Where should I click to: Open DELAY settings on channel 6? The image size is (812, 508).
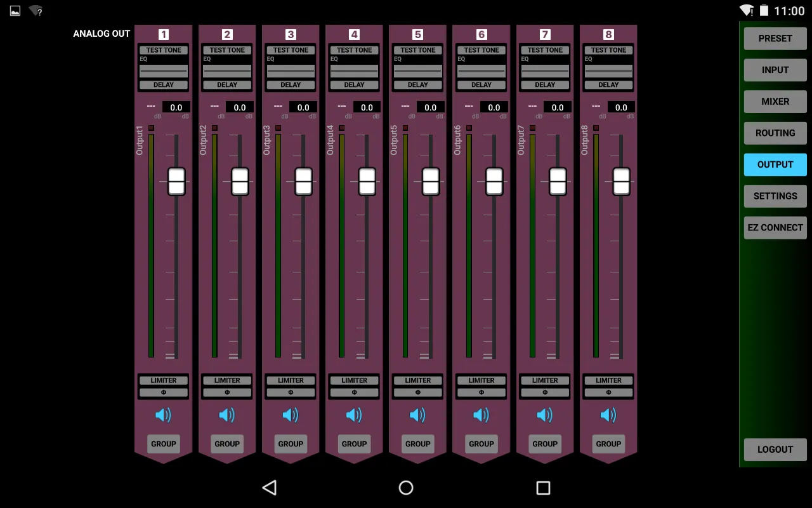coord(481,84)
